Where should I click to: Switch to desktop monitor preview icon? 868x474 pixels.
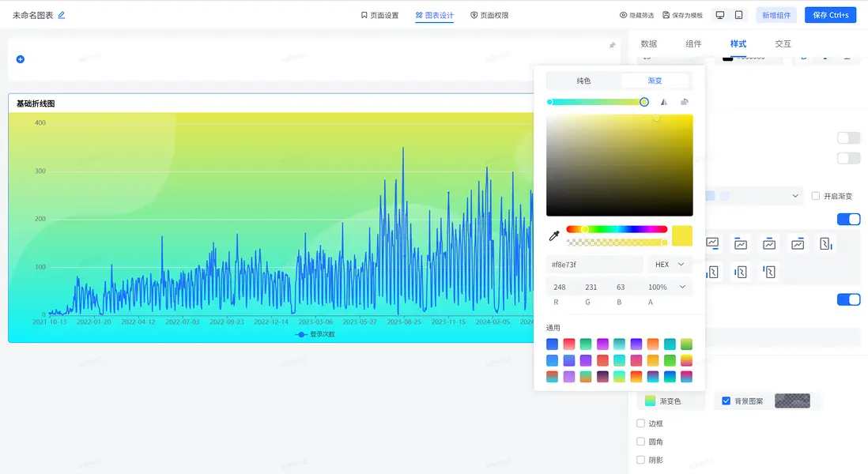(x=719, y=15)
